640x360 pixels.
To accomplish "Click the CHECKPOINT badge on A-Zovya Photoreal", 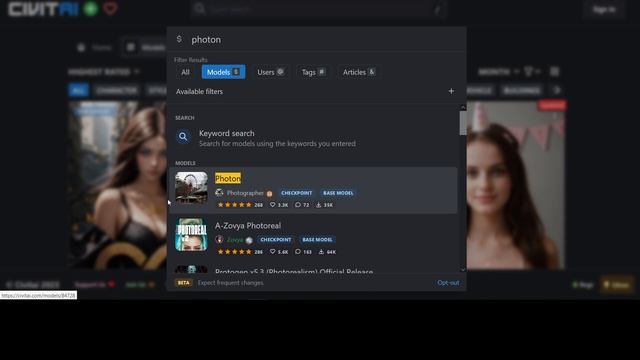I will point(276,240).
